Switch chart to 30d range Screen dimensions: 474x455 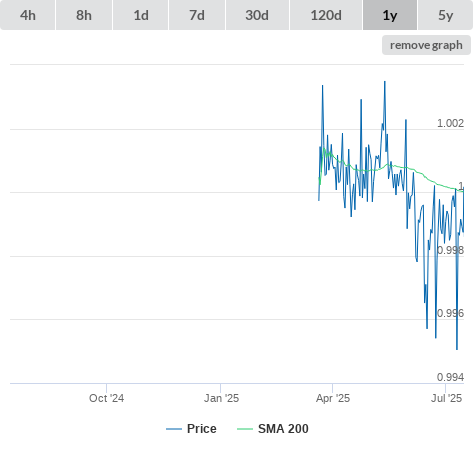click(257, 15)
